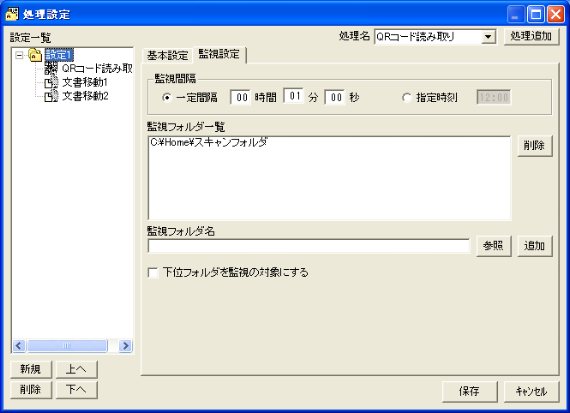The width and height of the screenshot is (570, 413).
Task: Select the 指定時刻 radio button
Action: 406,97
